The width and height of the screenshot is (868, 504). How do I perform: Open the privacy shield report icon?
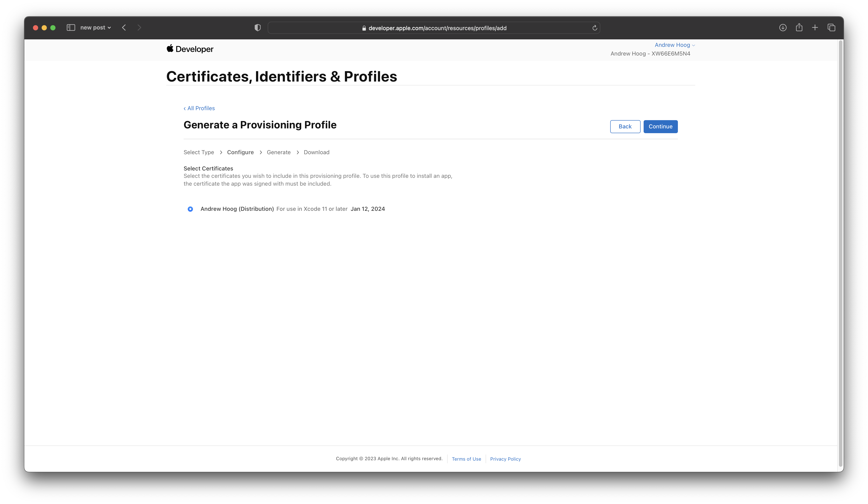tap(257, 28)
